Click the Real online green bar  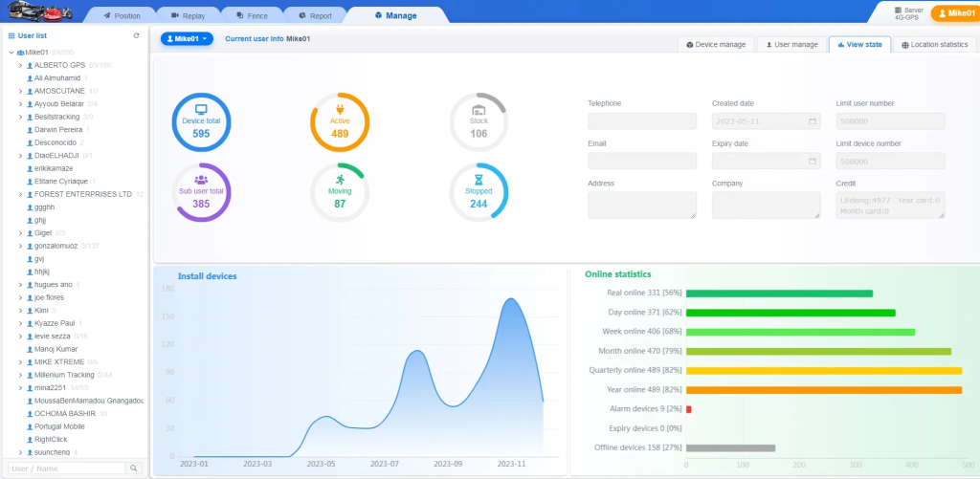click(x=779, y=293)
